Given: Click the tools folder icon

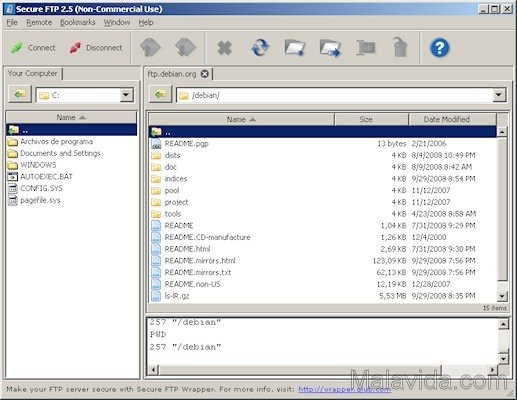Looking at the screenshot, I should tap(156, 214).
